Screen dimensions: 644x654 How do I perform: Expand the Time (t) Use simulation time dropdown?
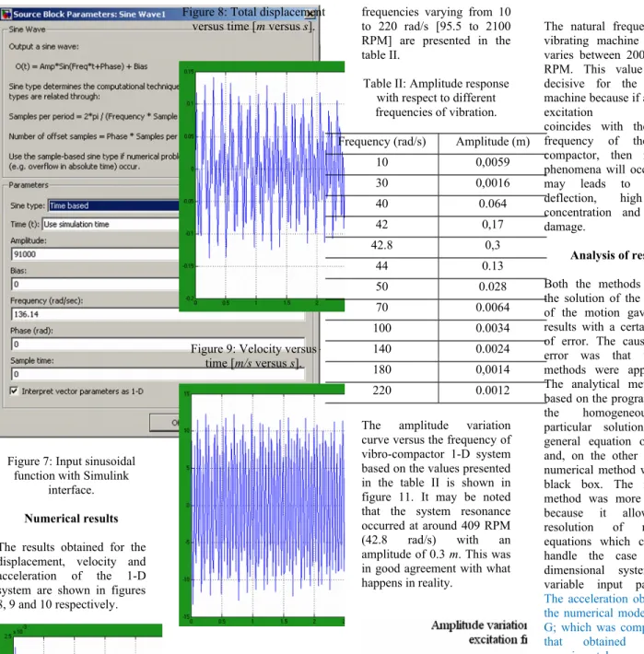[111, 224]
